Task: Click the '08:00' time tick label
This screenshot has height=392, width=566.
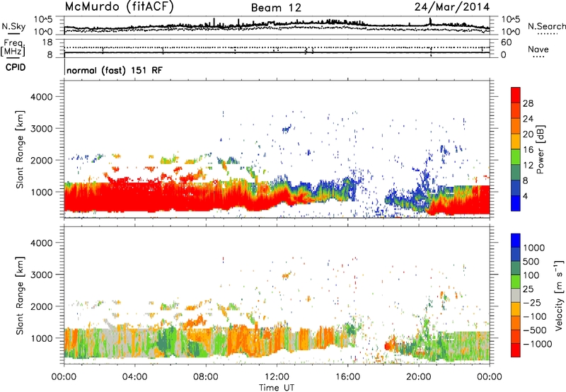Action: tap(206, 377)
